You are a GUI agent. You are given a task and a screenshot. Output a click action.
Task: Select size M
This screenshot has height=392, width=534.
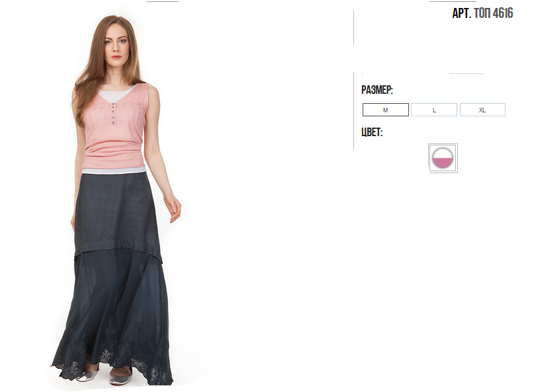coord(386,110)
